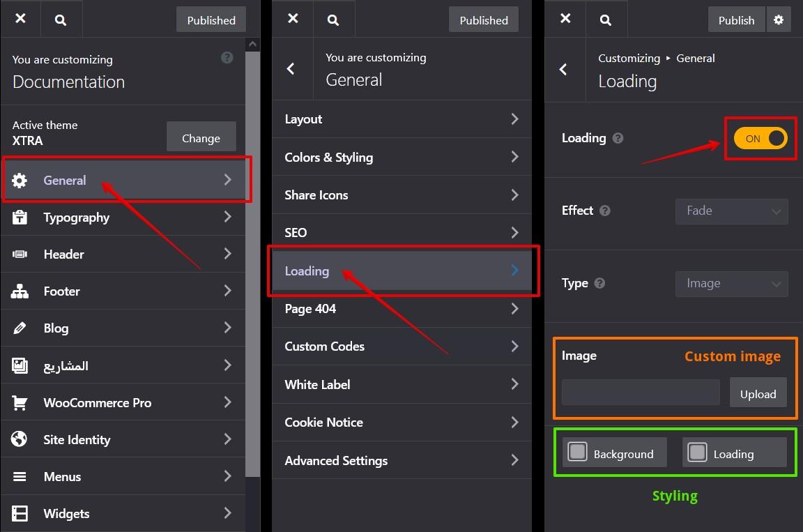
Task: Click the Footer sitemap icon
Action: pos(20,291)
